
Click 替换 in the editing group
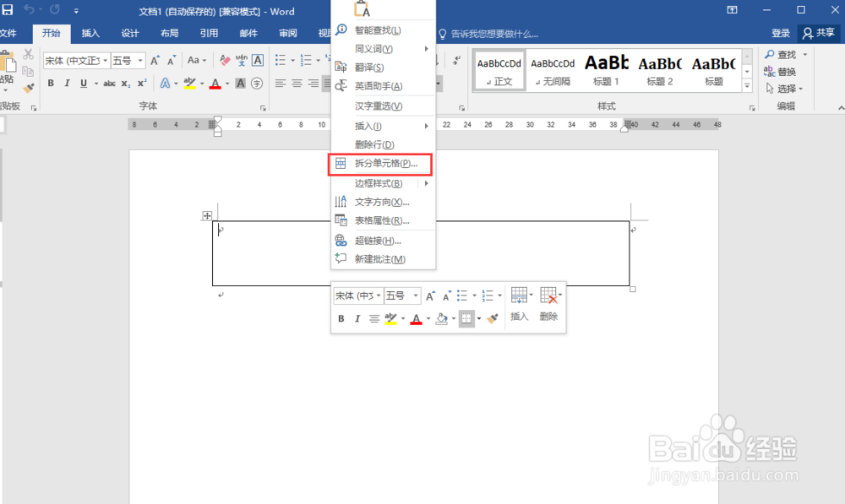click(x=780, y=72)
